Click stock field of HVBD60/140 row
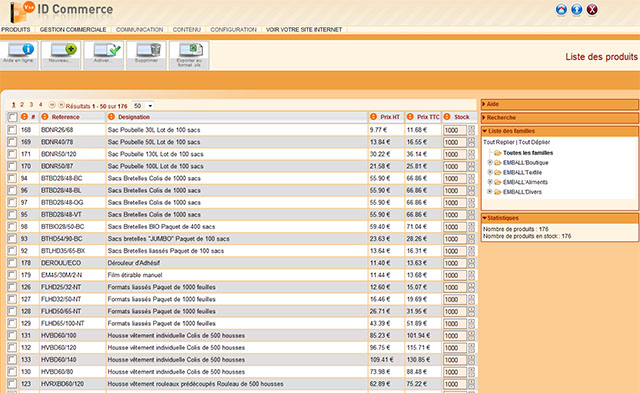640x393 pixels. (x=455, y=360)
